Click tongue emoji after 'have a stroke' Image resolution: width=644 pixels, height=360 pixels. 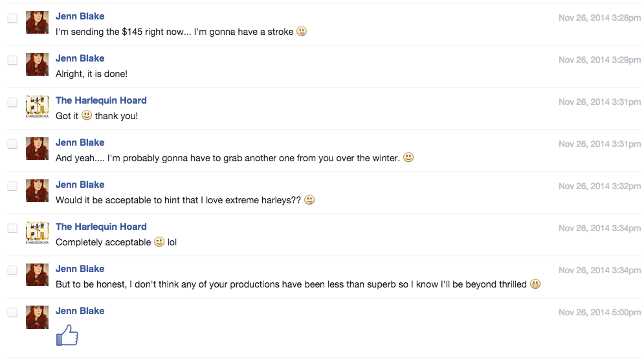click(x=302, y=31)
